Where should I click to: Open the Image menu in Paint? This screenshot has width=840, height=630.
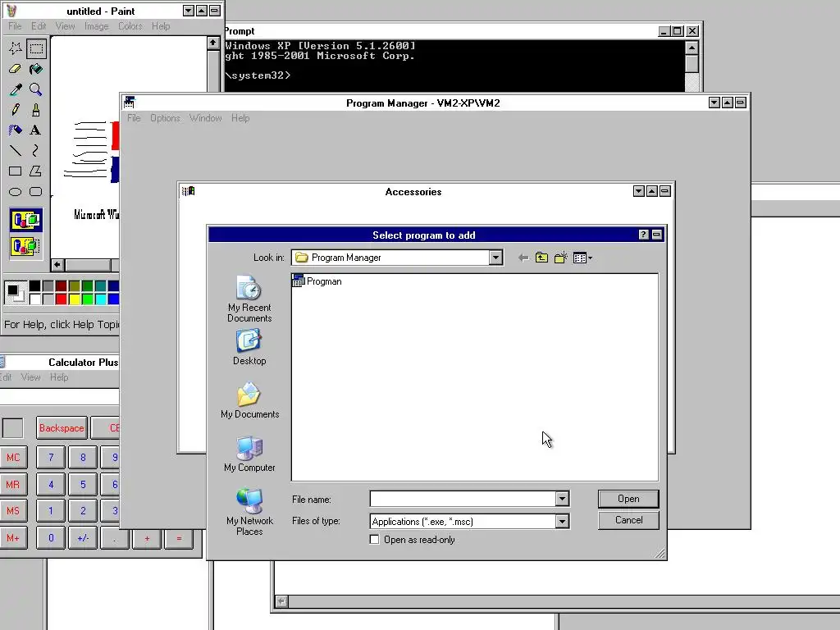click(97, 25)
